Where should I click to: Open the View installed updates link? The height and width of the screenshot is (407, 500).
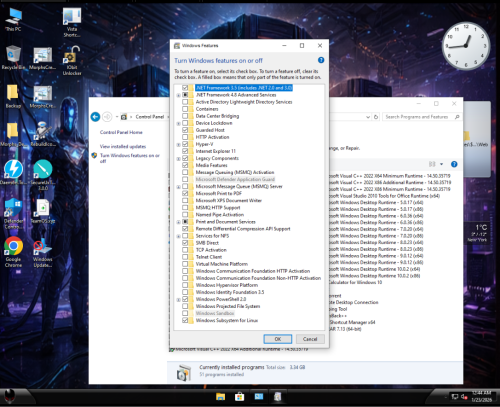(123, 146)
